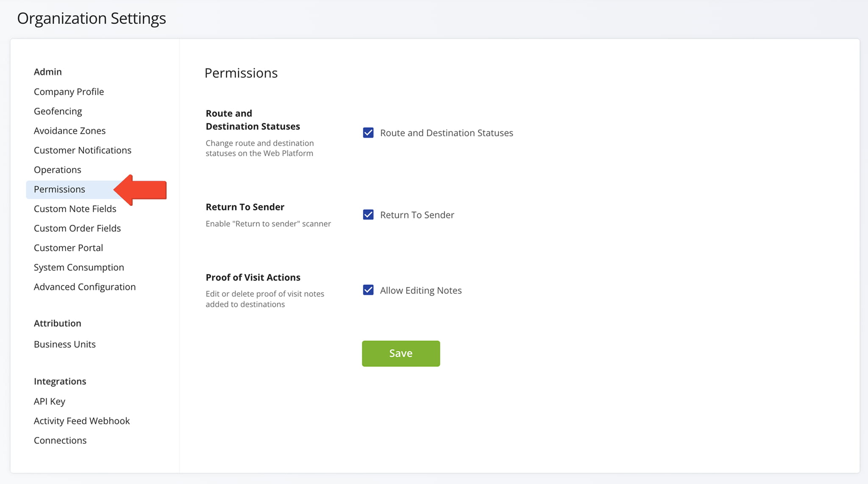The image size is (868, 484).
Task: Open the Operations settings page
Action: [58, 169]
